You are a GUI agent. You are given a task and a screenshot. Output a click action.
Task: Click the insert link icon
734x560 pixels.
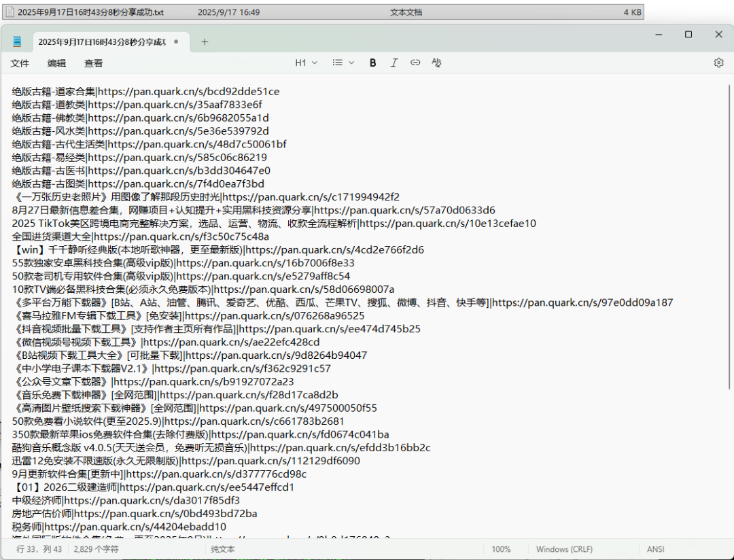pos(415,63)
